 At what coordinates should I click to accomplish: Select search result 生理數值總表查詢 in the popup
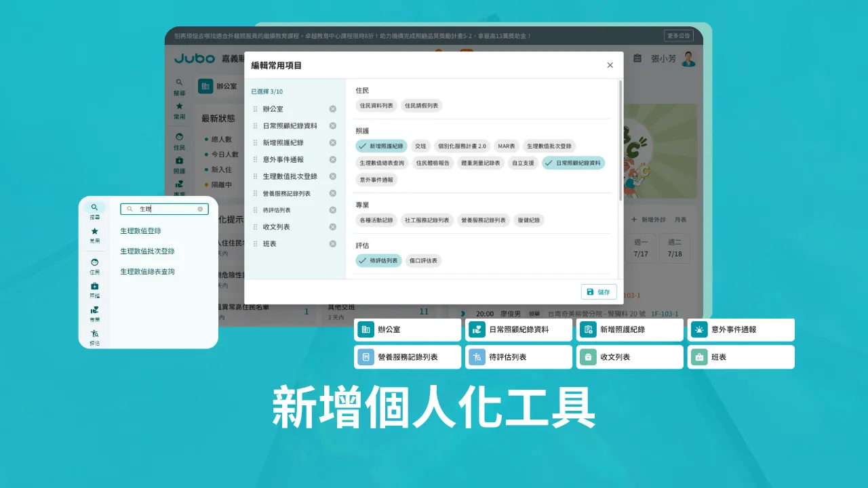pos(147,272)
